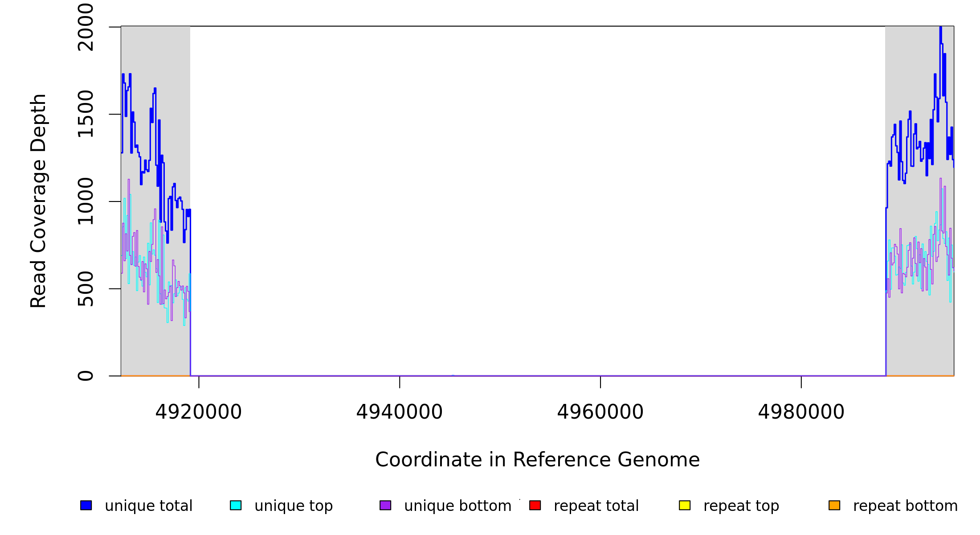This screenshot has height=535, width=980.
Task: Click the 4980000 x-axis tick label
Action: [x=801, y=412]
